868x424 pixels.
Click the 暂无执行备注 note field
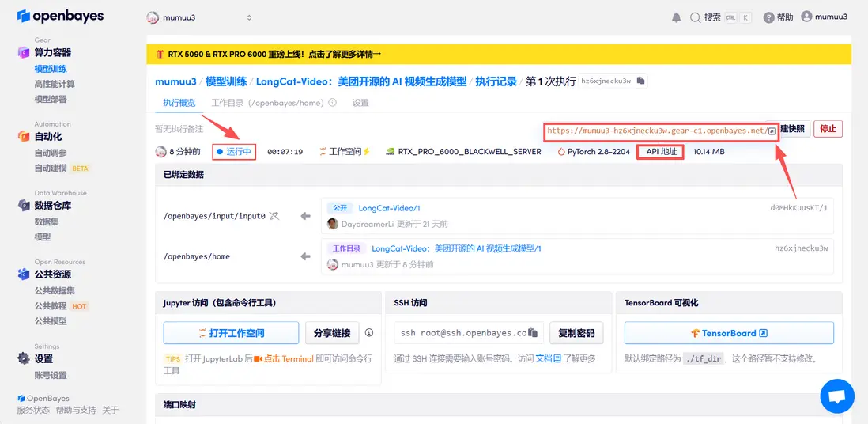(x=179, y=129)
